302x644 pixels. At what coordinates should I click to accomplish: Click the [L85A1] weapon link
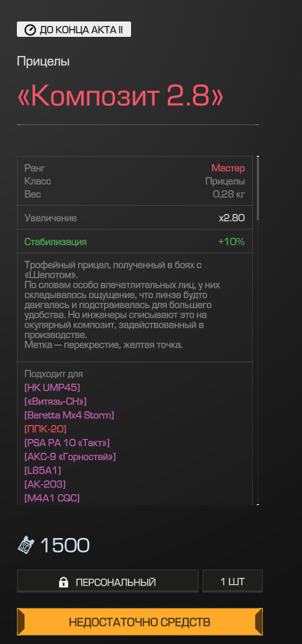tap(43, 471)
